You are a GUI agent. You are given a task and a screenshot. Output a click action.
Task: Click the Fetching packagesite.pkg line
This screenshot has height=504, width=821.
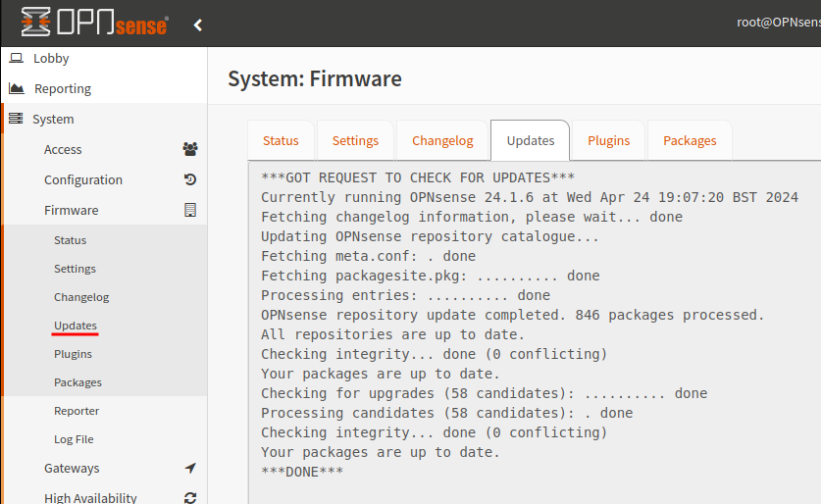click(431, 276)
